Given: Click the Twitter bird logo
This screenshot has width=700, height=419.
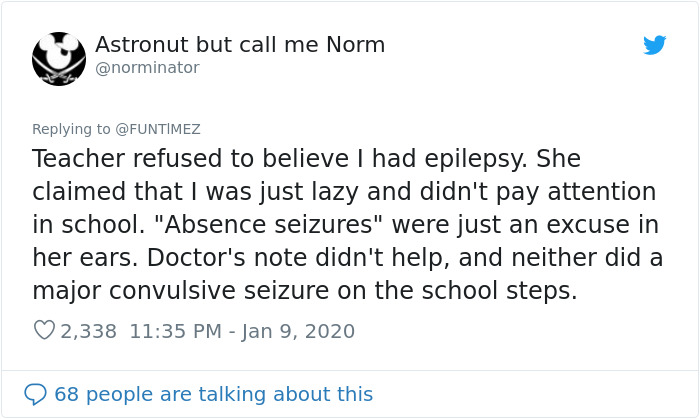Looking at the screenshot, I should (x=655, y=46).
